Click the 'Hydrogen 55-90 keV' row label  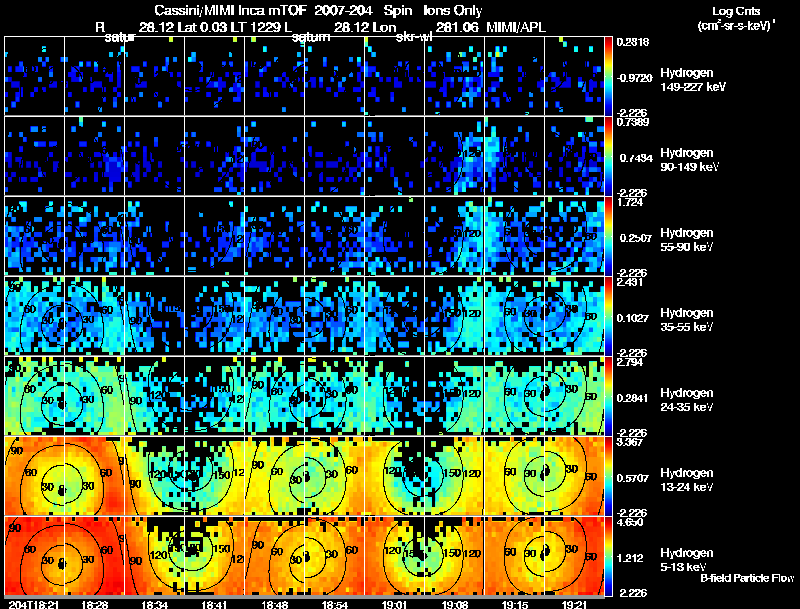tap(687, 240)
